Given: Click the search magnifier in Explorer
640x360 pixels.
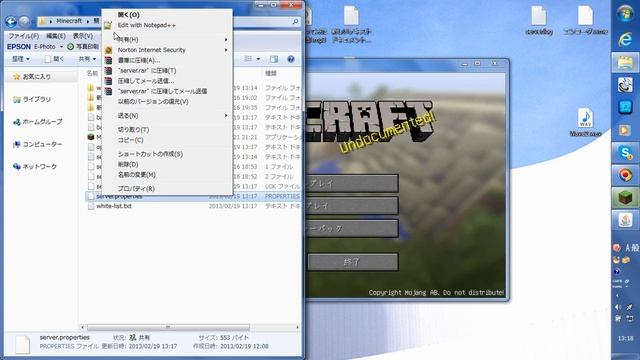Looking at the screenshot, I should (295, 22).
